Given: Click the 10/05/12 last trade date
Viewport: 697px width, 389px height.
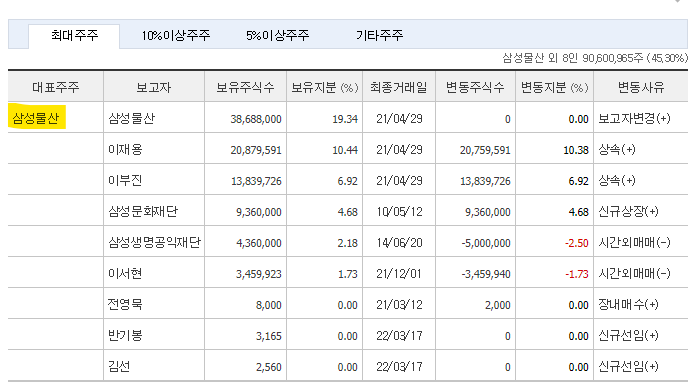Looking at the screenshot, I should 399,212.
